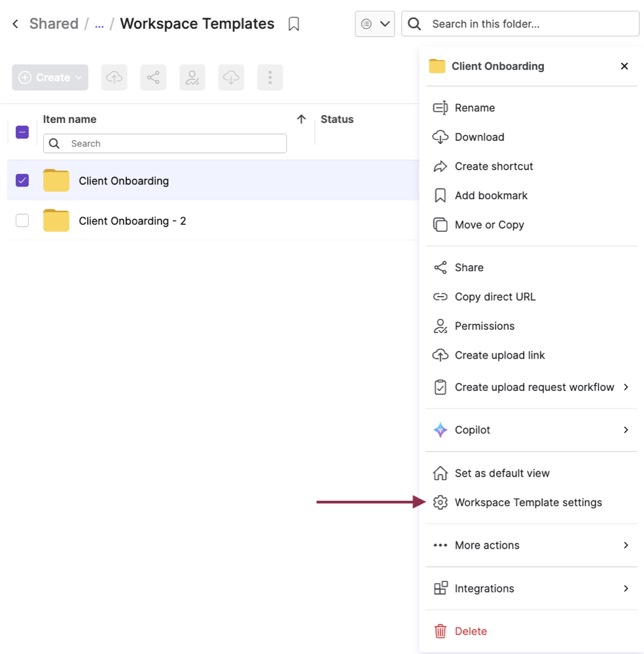
Task: Click the Upload icon in the toolbar
Action: tap(114, 77)
